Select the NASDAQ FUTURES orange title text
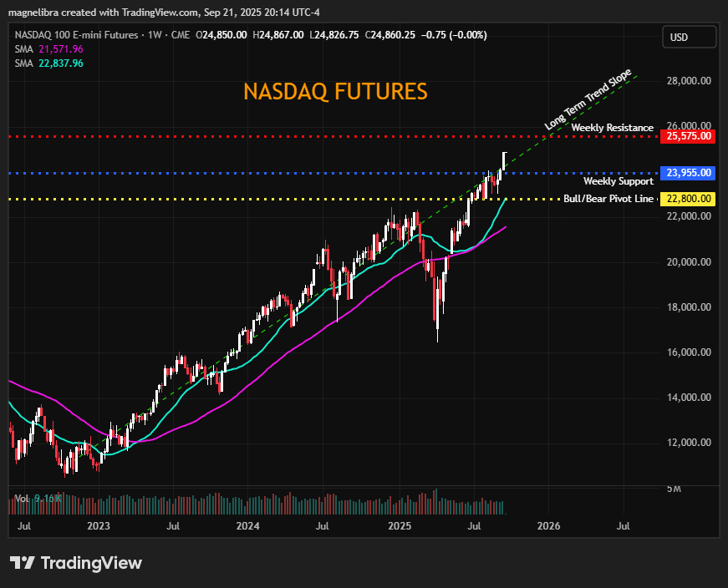Screen dimensions: 728x588 [335, 91]
